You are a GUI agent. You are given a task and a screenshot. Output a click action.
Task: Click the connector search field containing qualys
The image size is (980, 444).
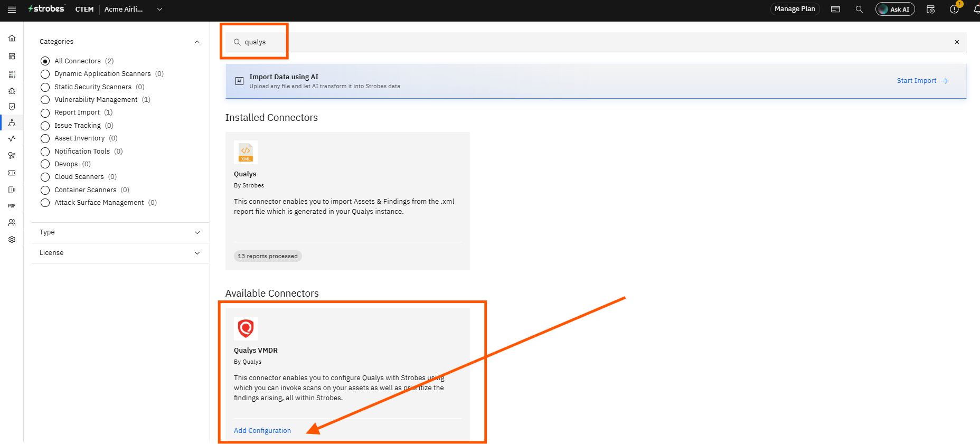tap(596, 42)
